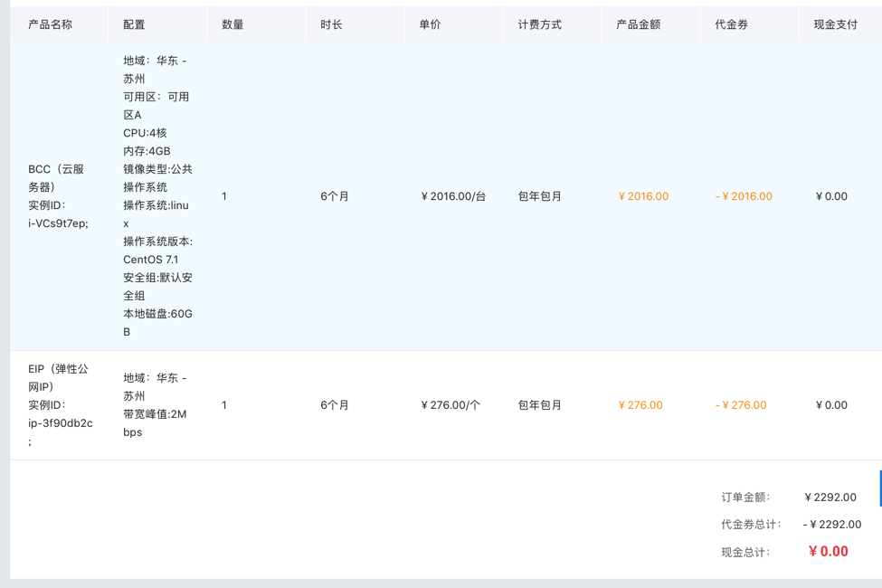Click the CentOS 7.1 version text

151,260
